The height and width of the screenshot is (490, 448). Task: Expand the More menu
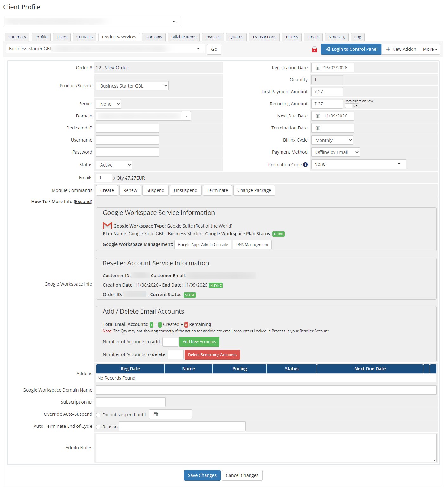point(430,49)
